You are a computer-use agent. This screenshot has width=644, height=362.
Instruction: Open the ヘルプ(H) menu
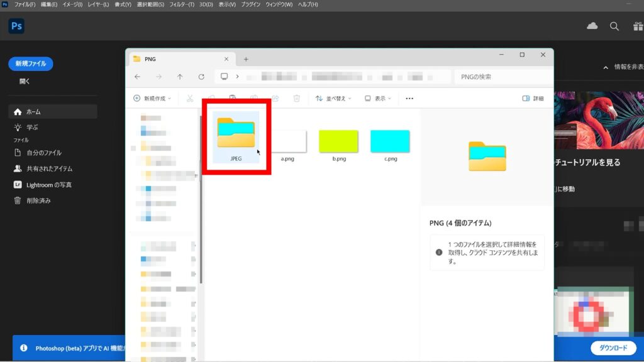click(308, 4)
